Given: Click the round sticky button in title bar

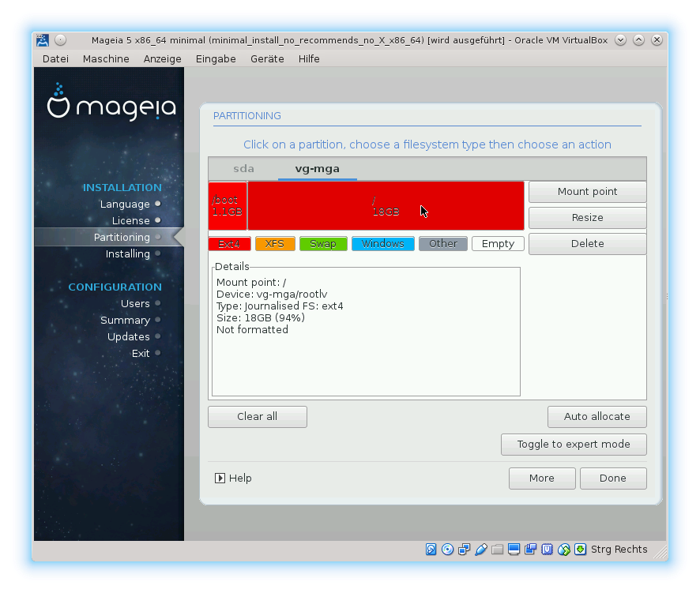Looking at the screenshot, I should point(60,40).
